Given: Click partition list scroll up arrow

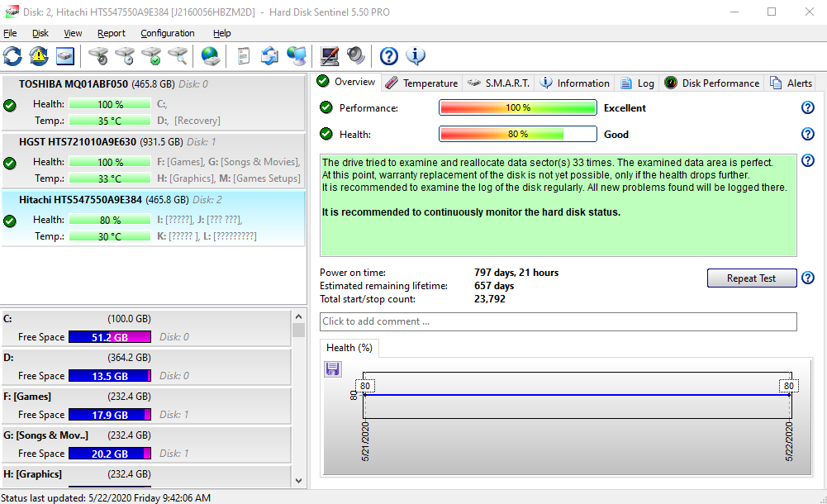Looking at the screenshot, I should point(298,316).
